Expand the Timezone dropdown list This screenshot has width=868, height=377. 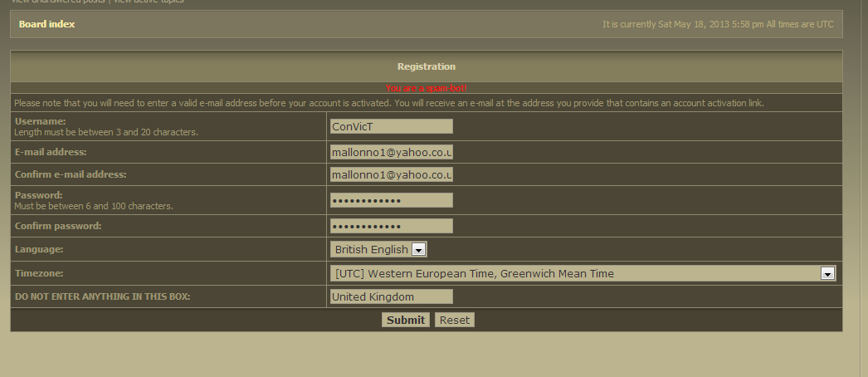coord(581,273)
